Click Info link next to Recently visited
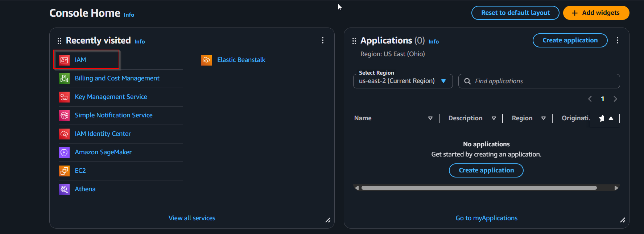 point(140,42)
